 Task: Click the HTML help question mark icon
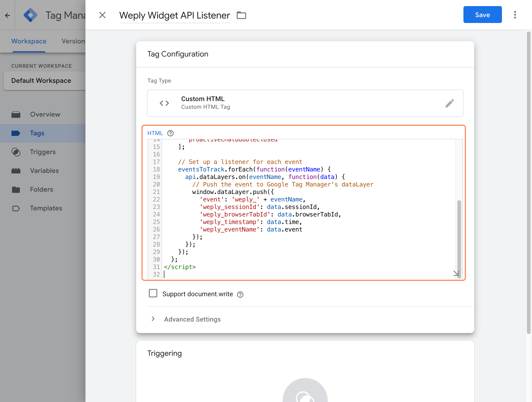[170, 133]
